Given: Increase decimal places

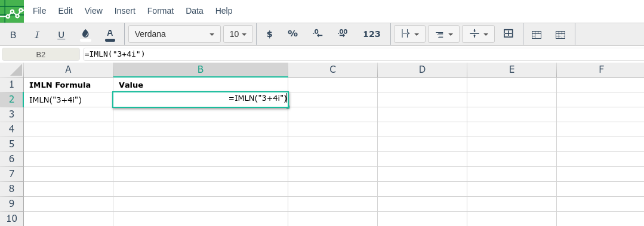Looking at the screenshot, I should [x=343, y=34].
